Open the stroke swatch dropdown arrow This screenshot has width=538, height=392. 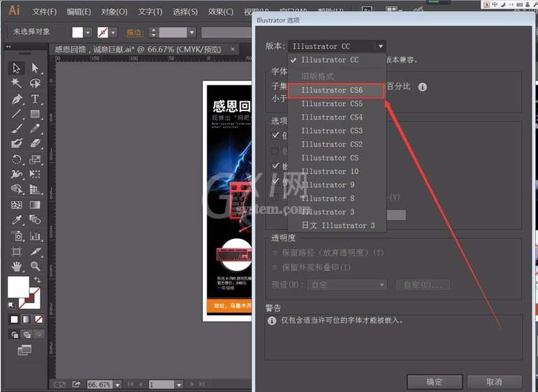pos(113,33)
